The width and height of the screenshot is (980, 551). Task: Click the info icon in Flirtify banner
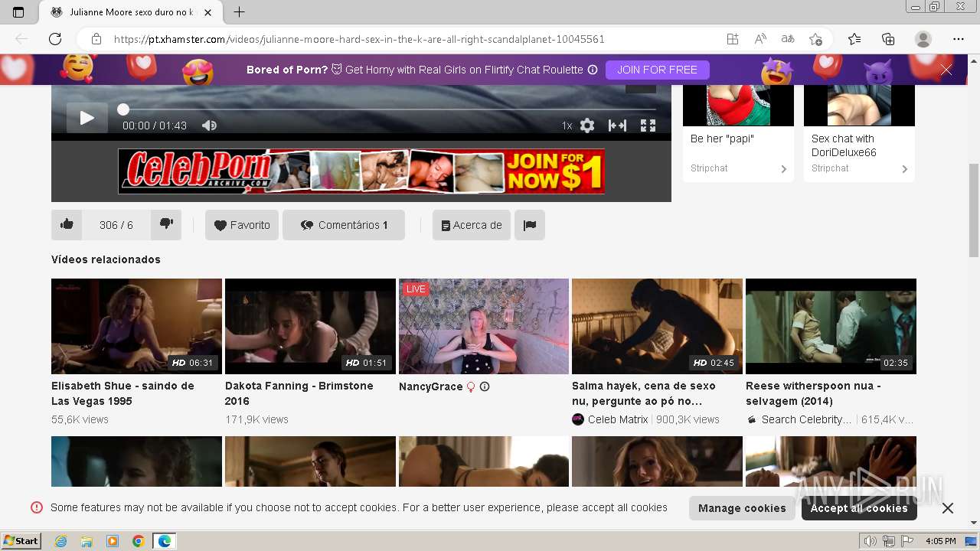[593, 70]
